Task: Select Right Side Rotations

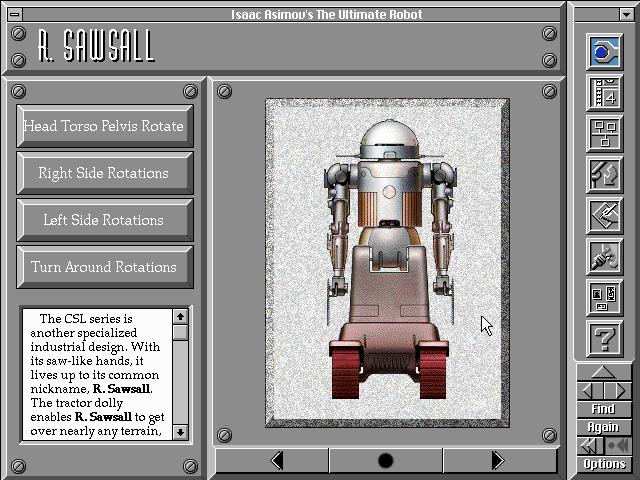Action: (x=104, y=173)
